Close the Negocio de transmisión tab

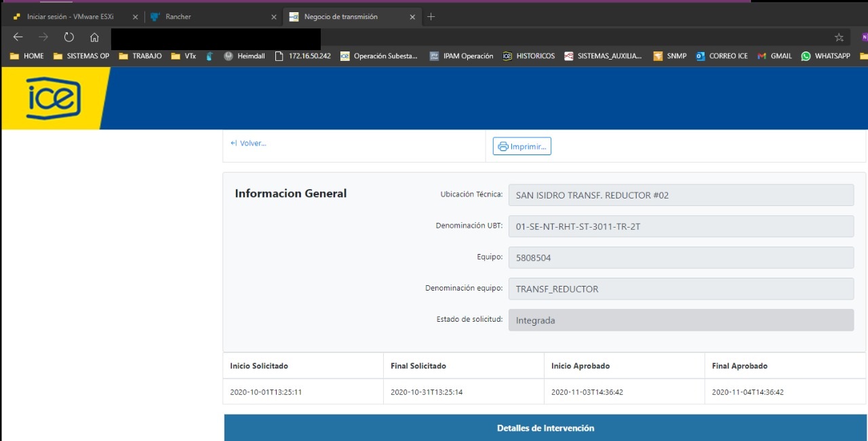412,17
